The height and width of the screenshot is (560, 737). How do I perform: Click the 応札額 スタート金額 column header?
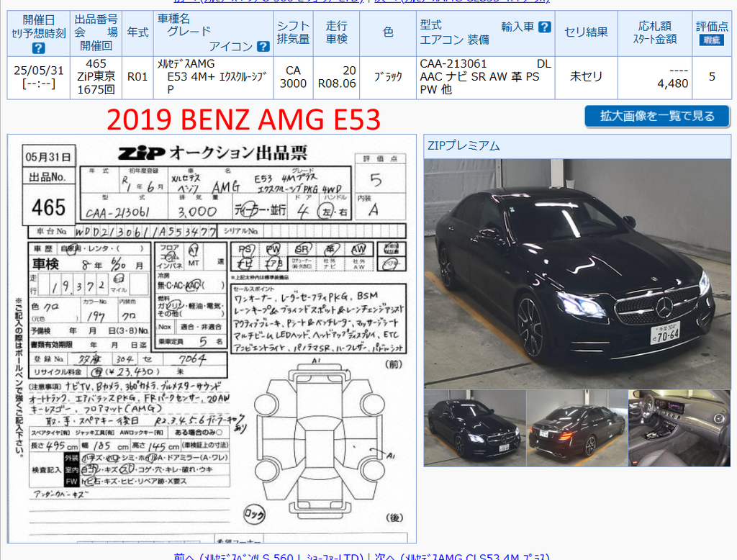(x=655, y=33)
